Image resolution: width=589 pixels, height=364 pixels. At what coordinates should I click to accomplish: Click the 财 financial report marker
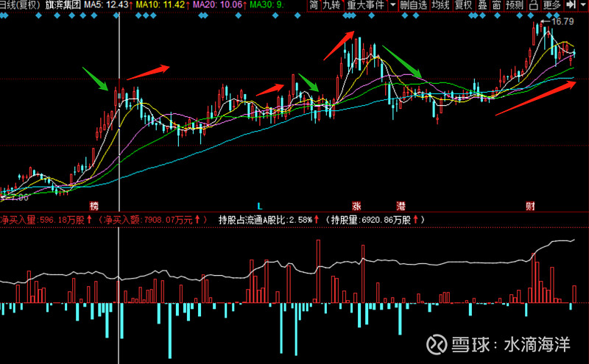click(x=530, y=205)
